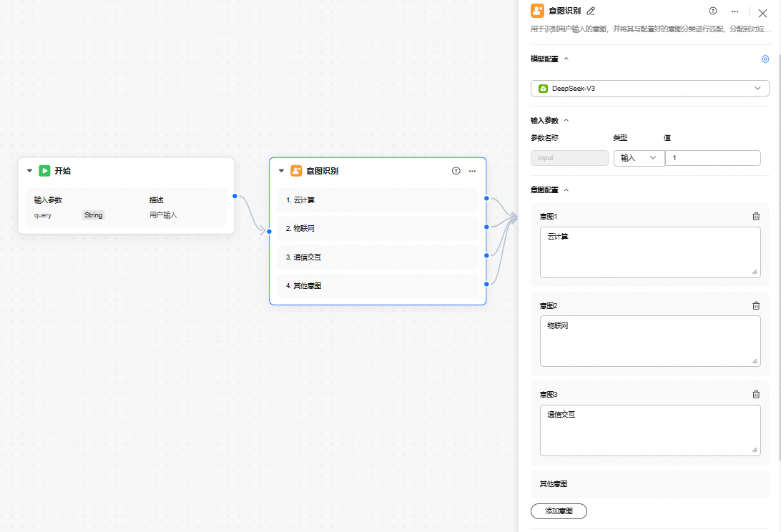Collapse the input parameters section

click(566, 121)
